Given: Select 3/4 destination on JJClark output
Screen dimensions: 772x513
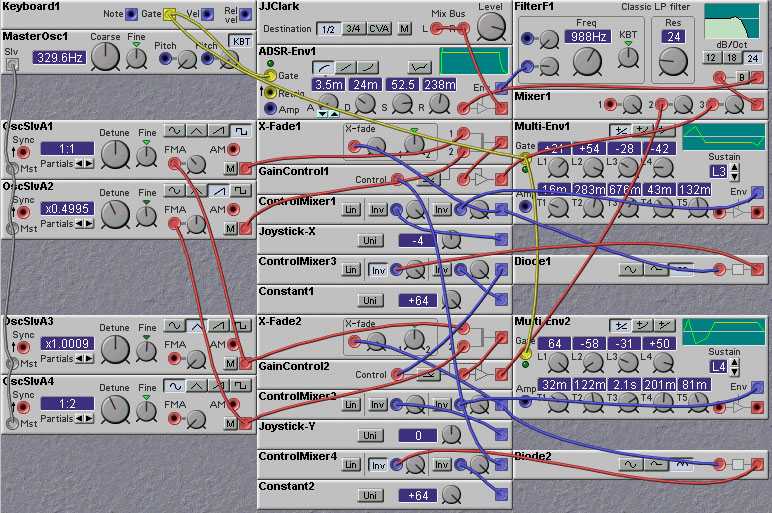Looking at the screenshot, I should [352, 29].
